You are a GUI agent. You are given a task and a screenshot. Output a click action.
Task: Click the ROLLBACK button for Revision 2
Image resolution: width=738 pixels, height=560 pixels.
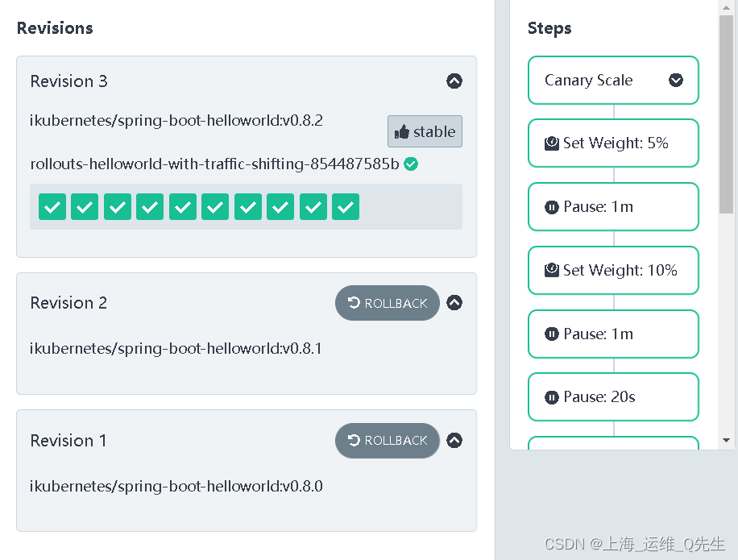click(x=388, y=303)
